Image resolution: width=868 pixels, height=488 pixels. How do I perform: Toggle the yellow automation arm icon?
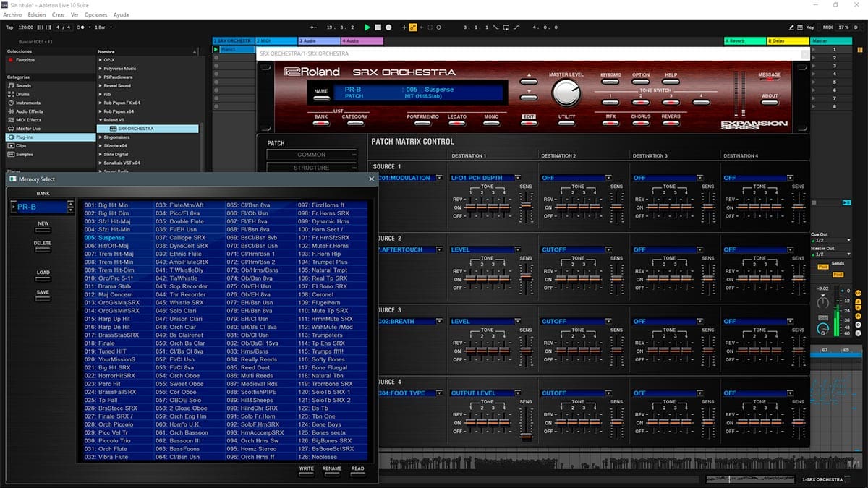point(413,27)
